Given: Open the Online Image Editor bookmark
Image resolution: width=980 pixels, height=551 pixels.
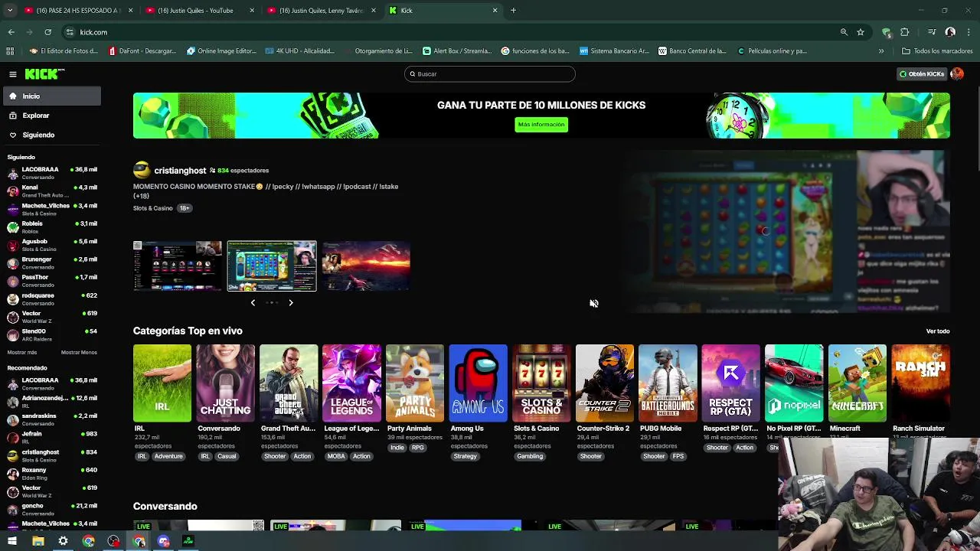Looking at the screenshot, I should (x=222, y=51).
